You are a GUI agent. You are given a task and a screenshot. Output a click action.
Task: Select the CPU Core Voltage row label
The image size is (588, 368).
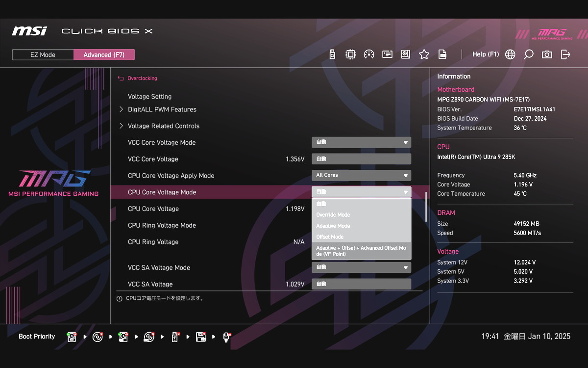tap(153, 209)
